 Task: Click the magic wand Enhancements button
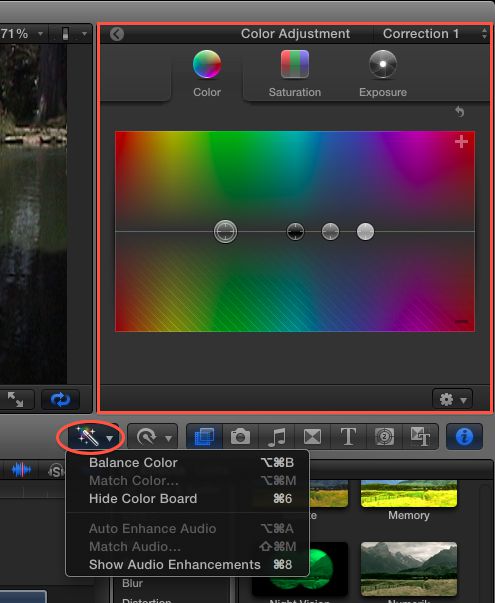94,437
